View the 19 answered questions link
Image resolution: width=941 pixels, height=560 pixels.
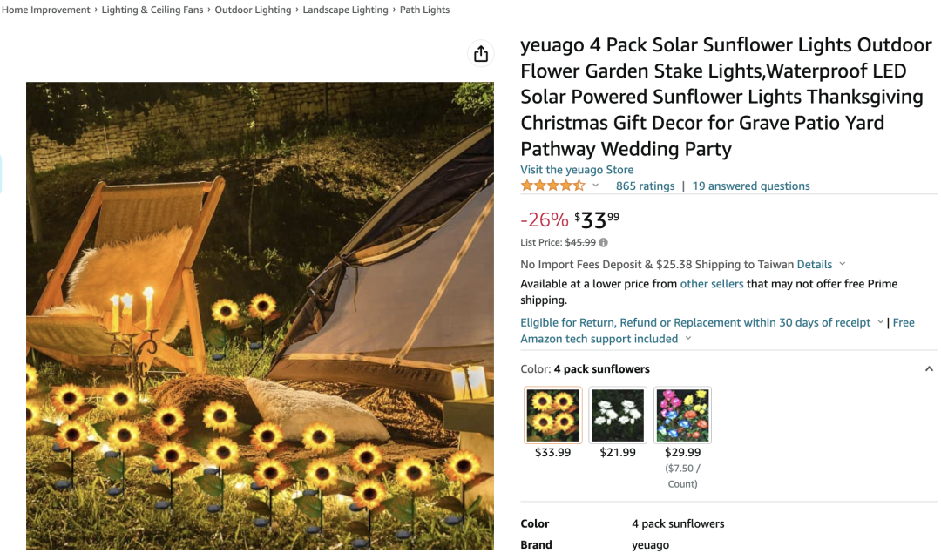pos(751,186)
